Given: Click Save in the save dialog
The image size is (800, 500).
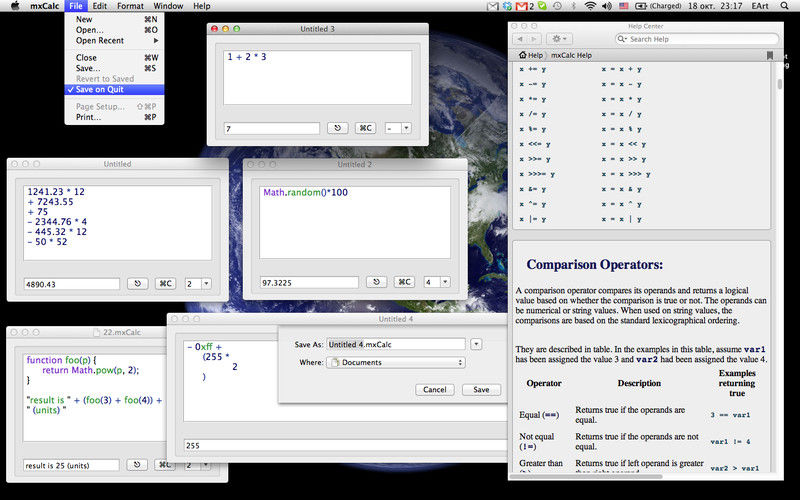Looking at the screenshot, I should pyautogui.click(x=481, y=389).
